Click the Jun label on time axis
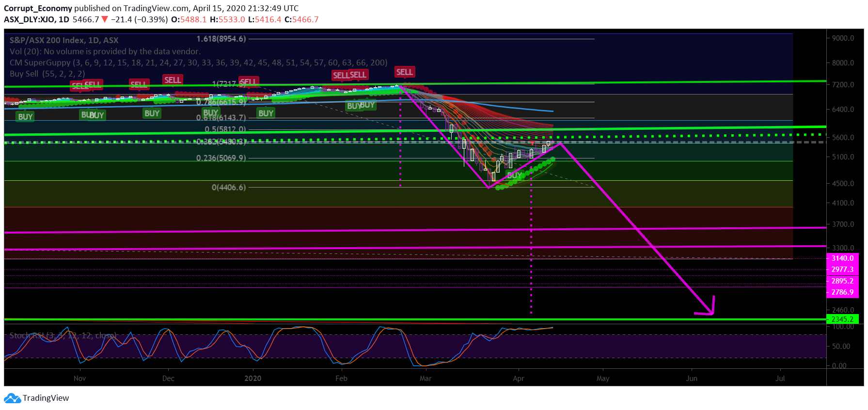 click(692, 378)
